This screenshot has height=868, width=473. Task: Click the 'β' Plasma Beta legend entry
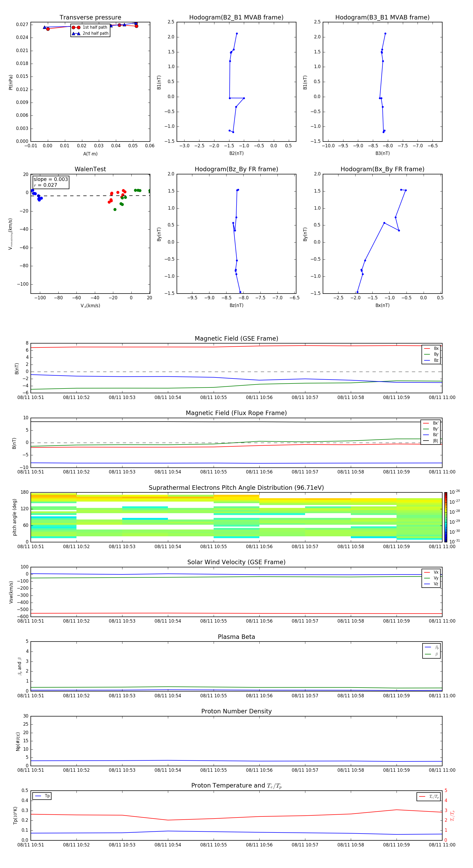pos(431,654)
